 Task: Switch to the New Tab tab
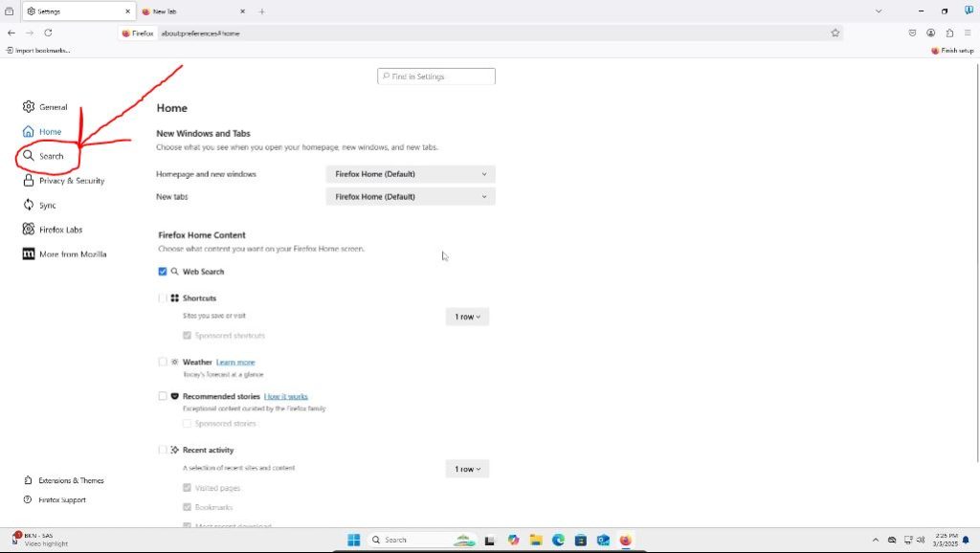[193, 11]
